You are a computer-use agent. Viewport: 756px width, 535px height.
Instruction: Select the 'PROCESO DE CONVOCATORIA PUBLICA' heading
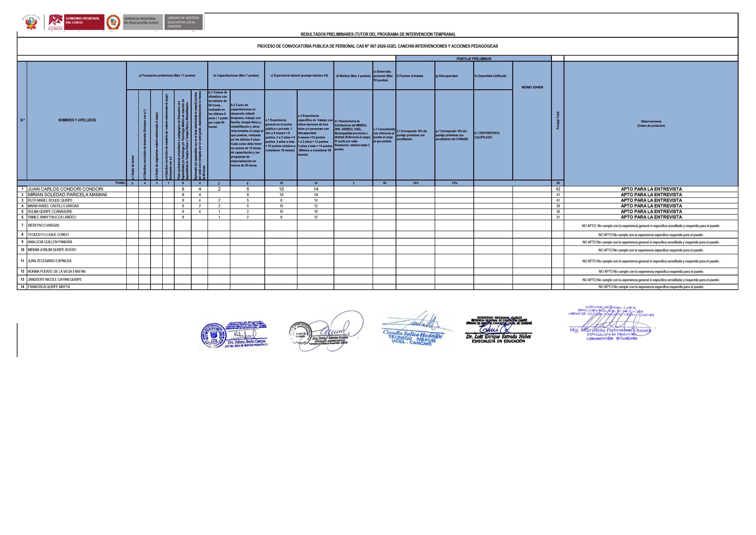coord(377,46)
